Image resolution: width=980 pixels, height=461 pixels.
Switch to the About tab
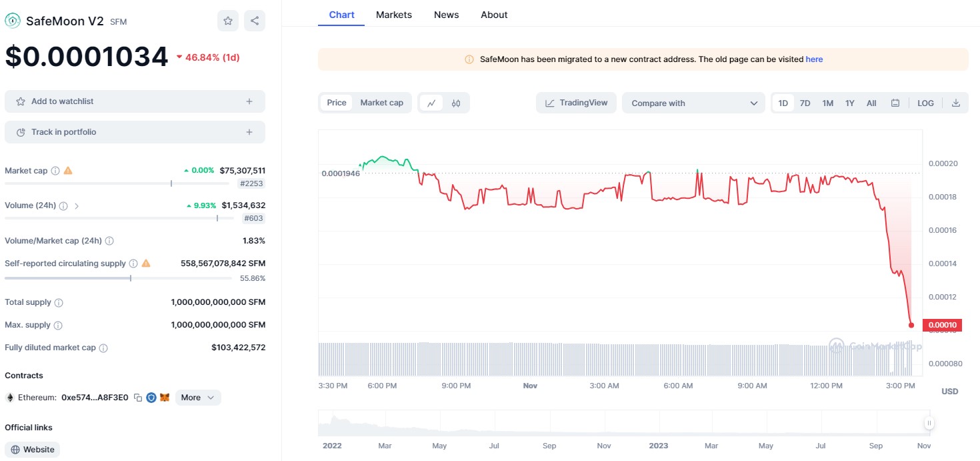coord(494,15)
